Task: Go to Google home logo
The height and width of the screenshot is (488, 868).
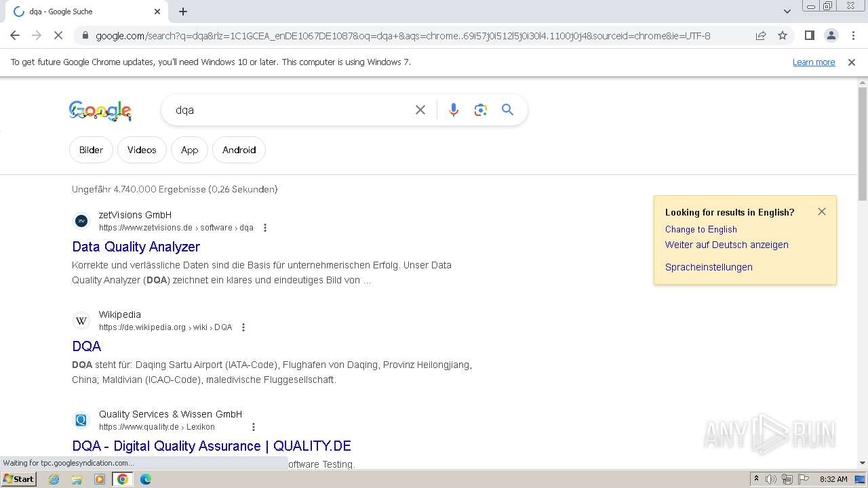Action: pyautogui.click(x=100, y=110)
